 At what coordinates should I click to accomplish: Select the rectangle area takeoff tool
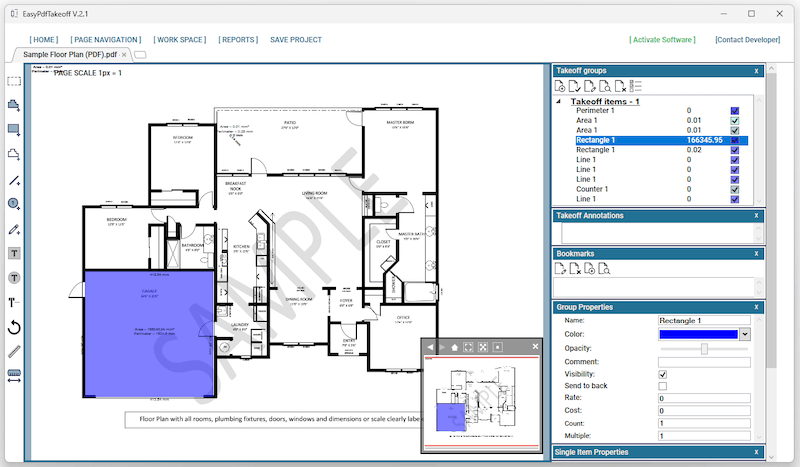pos(14,130)
